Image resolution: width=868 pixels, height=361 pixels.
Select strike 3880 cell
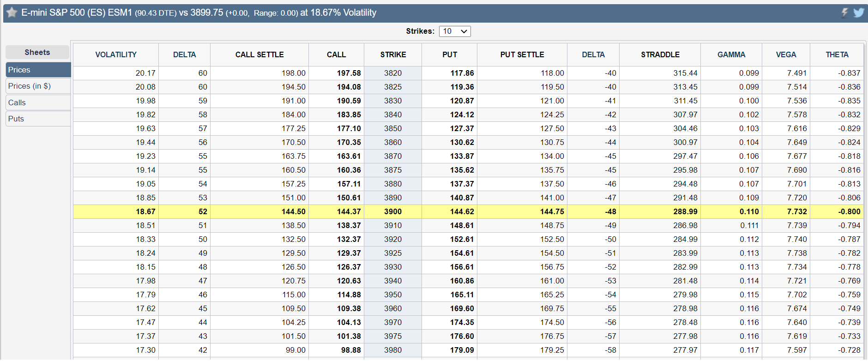coord(393,184)
